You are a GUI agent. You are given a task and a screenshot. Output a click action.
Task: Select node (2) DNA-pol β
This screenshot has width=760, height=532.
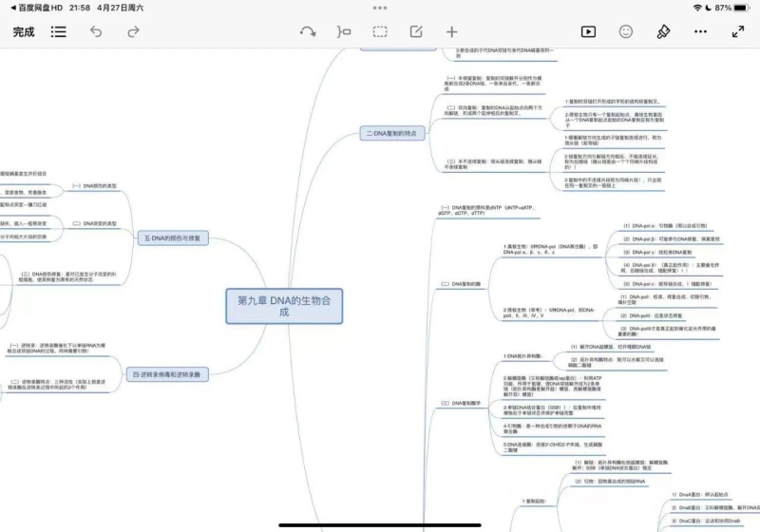pyautogui.click(x=672, y=239)
